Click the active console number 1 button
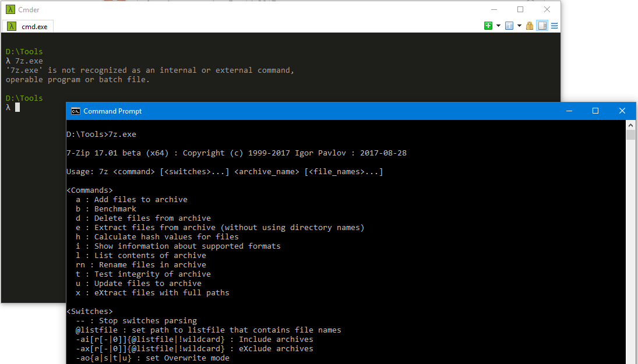 509,26
